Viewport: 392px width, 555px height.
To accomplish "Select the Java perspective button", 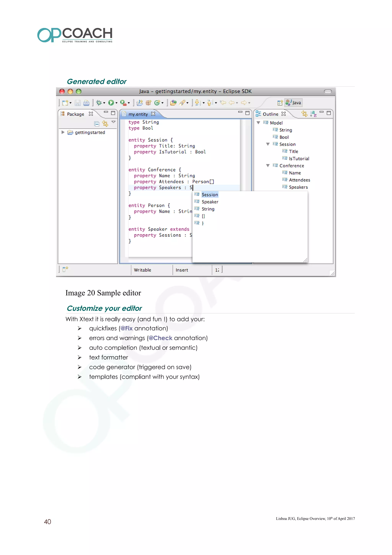I will 293,103.
